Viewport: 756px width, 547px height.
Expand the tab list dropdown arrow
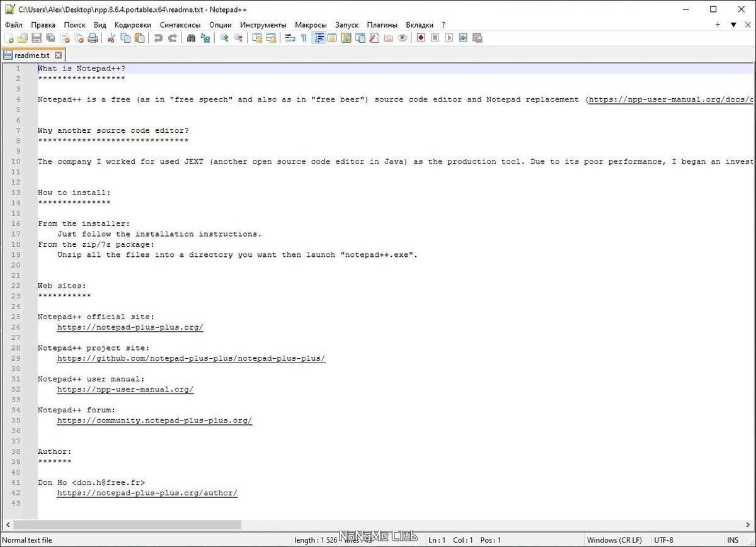pyautogui.click(x=733, y=25)
